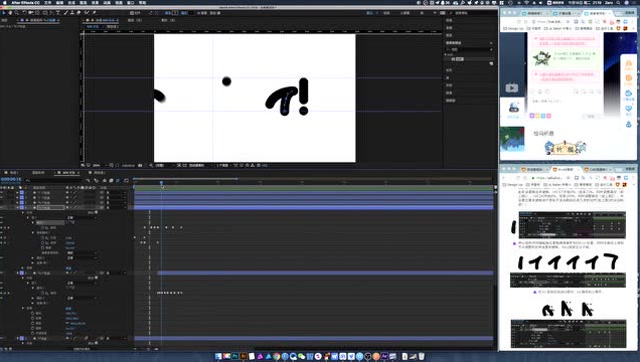Image resolution: width=640 pixels, height=362 pixels.
Task: Open blend mode dropdown of first shape group
Action: 82,218
